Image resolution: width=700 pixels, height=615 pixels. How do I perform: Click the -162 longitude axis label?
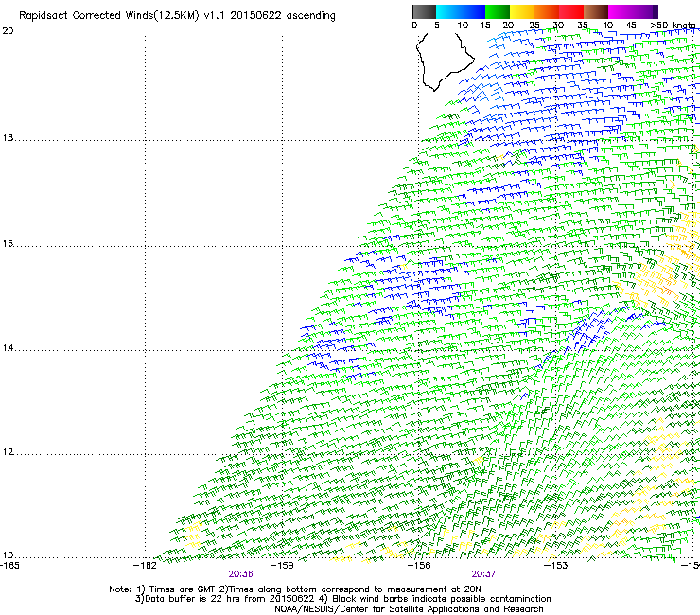pyautogui.click(x=145, y=566)
